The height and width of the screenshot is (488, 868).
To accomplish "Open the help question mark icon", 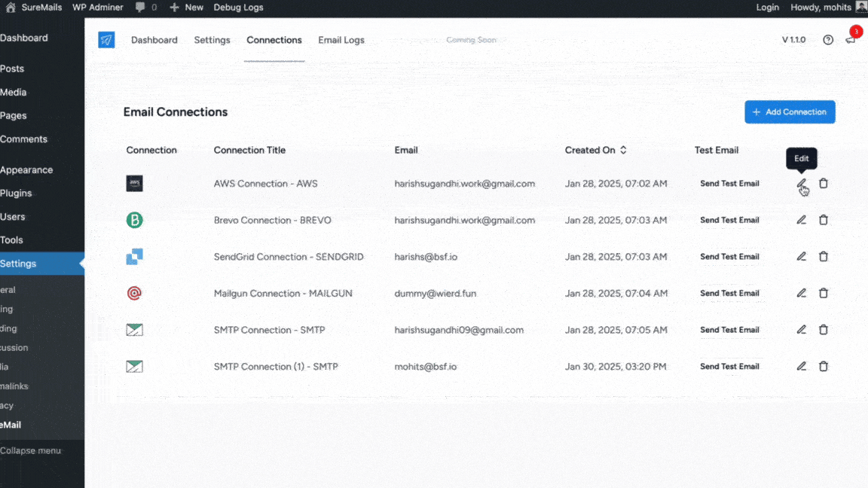I will tap(828, 40).
